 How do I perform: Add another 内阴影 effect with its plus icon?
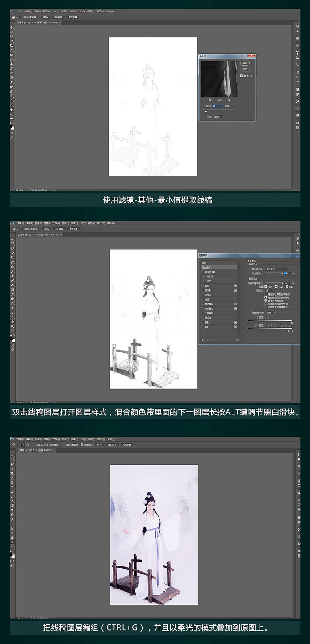click(x=236, y=290)
